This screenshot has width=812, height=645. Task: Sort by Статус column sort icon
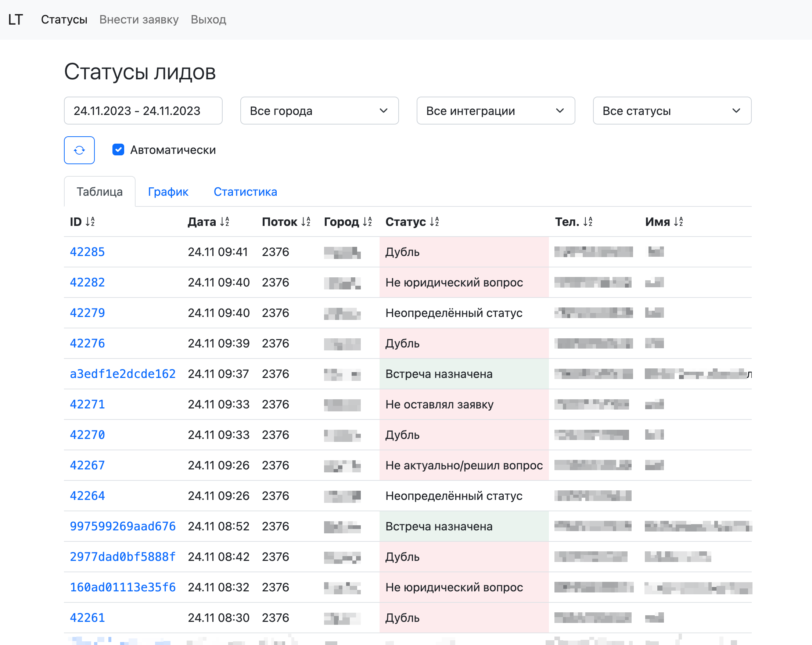[434, 222]
